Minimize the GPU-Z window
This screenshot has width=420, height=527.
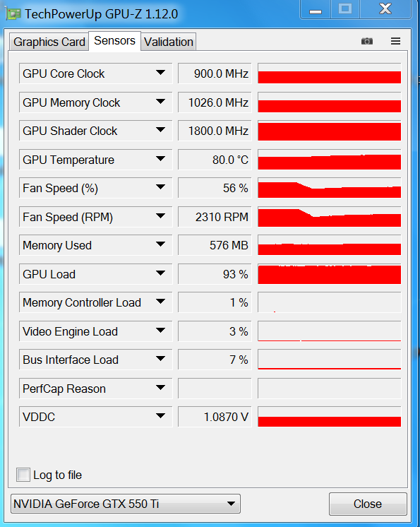[316, 9]
